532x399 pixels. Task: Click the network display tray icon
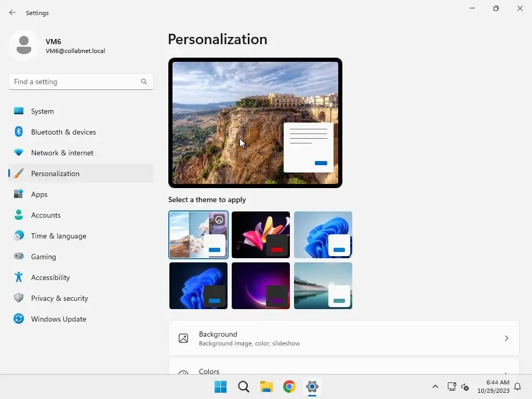click(x=451, y=387)
